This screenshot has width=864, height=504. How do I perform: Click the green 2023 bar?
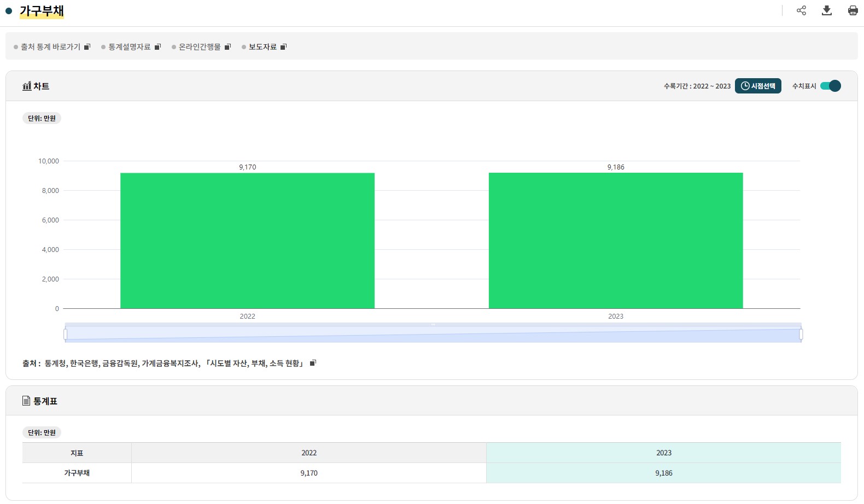pyautogui.click(x=616, y=241)
